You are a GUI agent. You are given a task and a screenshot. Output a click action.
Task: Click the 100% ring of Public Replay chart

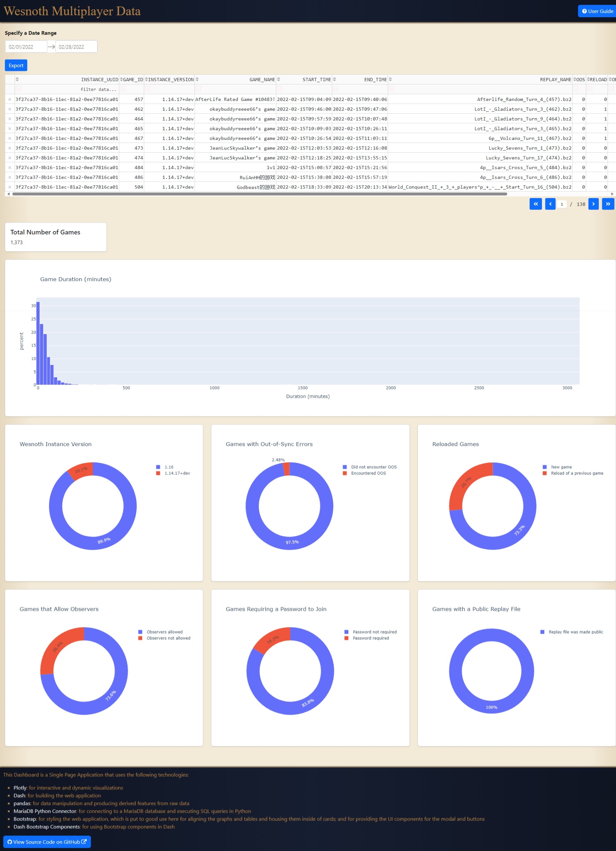point(492,707)
